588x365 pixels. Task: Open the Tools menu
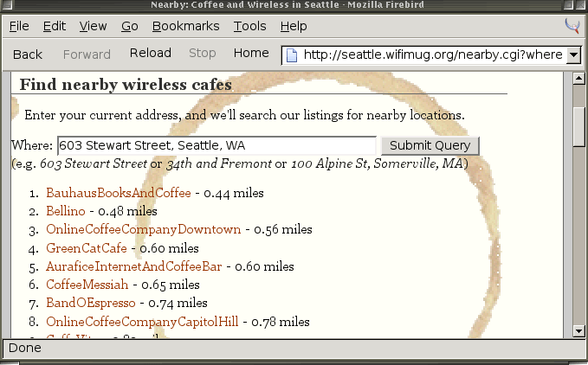pyautogui.click(x=249, y=26)
